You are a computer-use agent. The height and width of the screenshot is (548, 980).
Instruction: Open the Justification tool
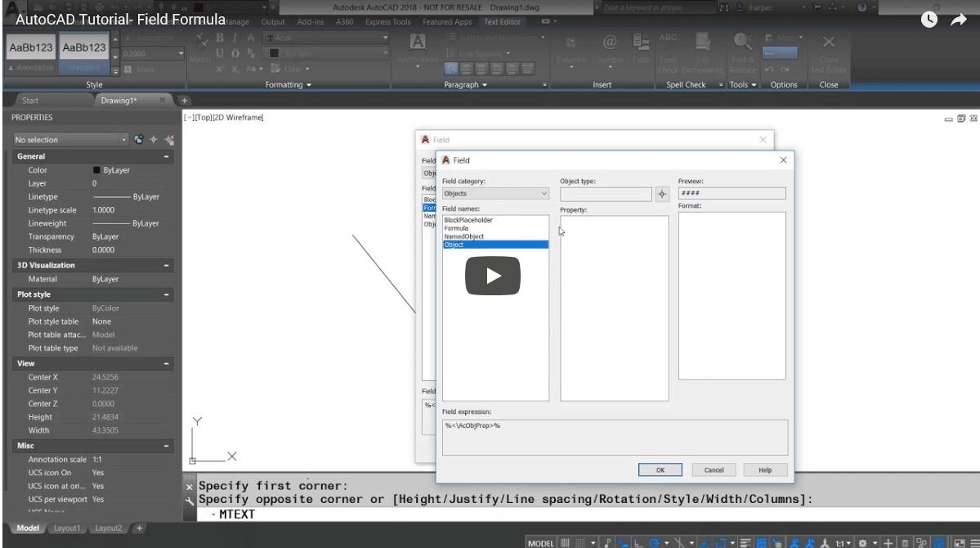(x=417, y=49)
